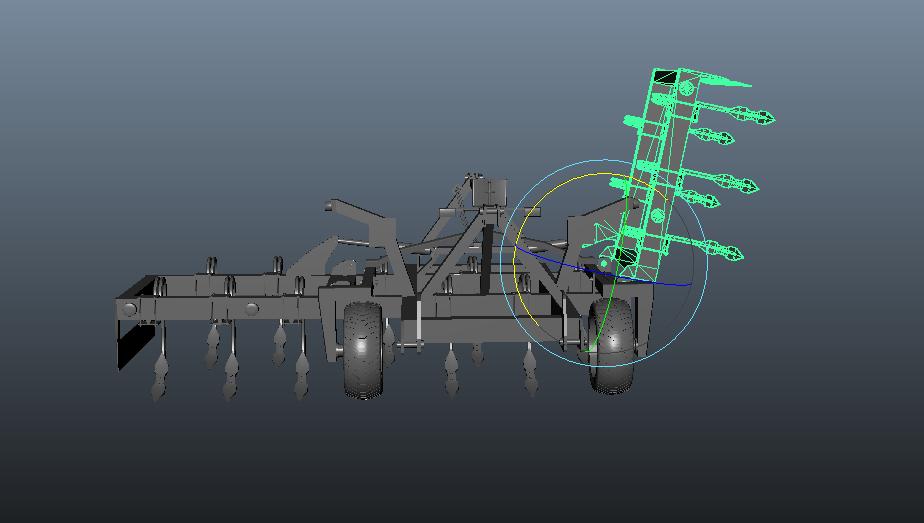
Task: Select the left tire of the cultivator
Action: click(x=362, y=348)
